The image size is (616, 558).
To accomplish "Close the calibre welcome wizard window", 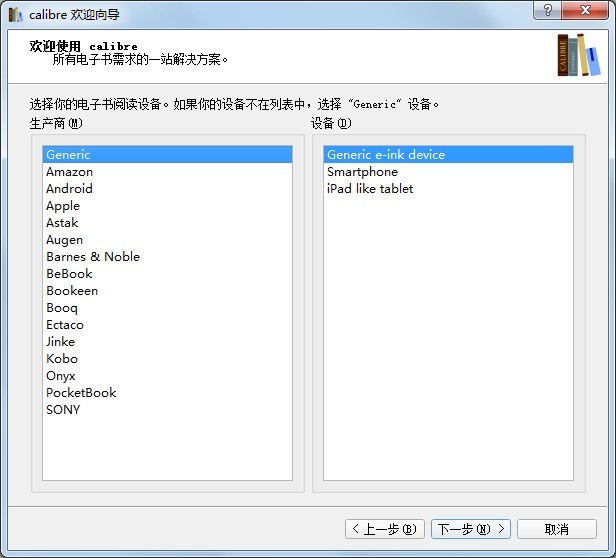I will pyautogui.click(x=585, y=9).
